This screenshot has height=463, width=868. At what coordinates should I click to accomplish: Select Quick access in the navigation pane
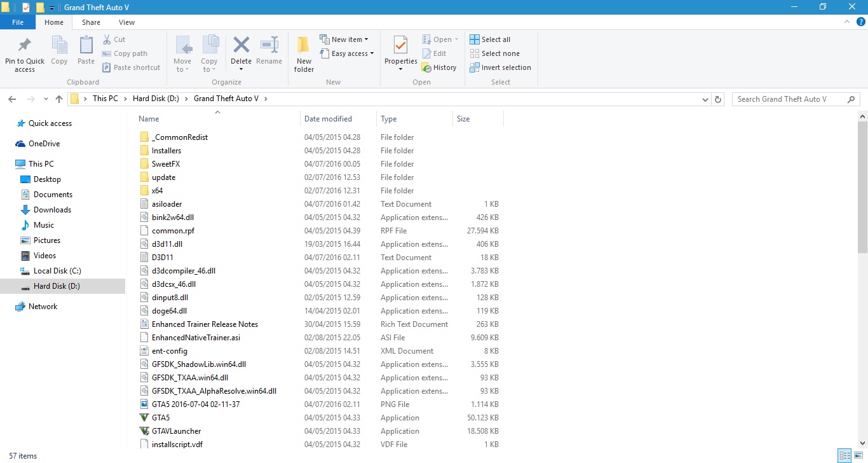coord(50,123)
